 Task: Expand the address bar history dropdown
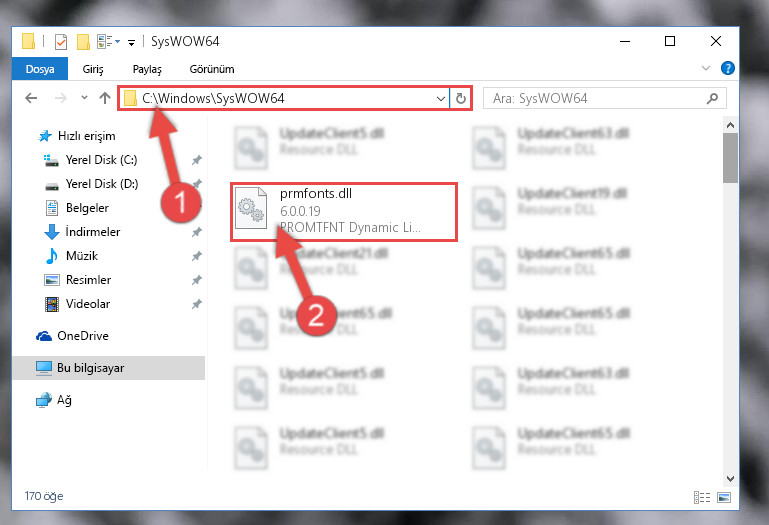coord(441,99)
